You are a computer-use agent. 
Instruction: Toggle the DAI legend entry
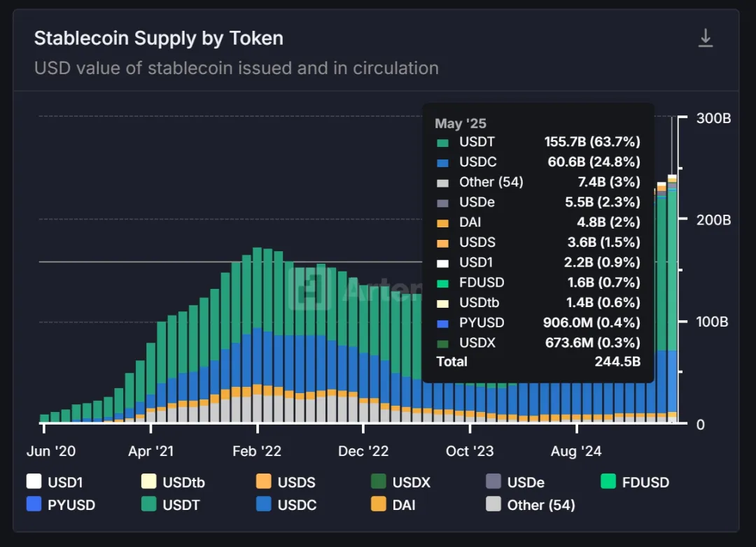[x=392, y=504]
